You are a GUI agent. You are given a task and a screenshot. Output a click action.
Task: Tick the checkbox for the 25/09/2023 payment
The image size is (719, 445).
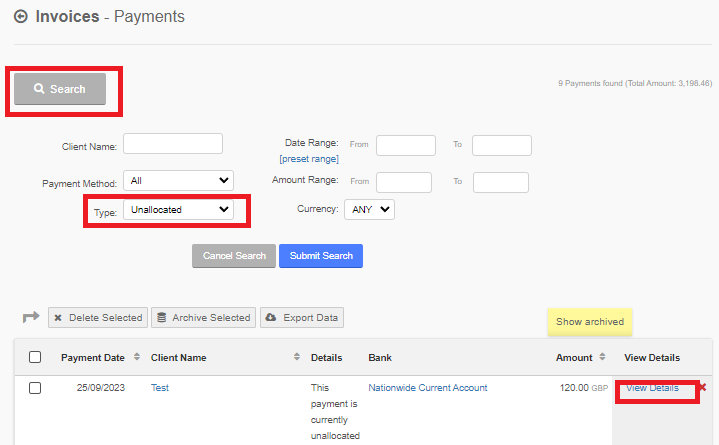pyautogui.click(x=35, y=388)
